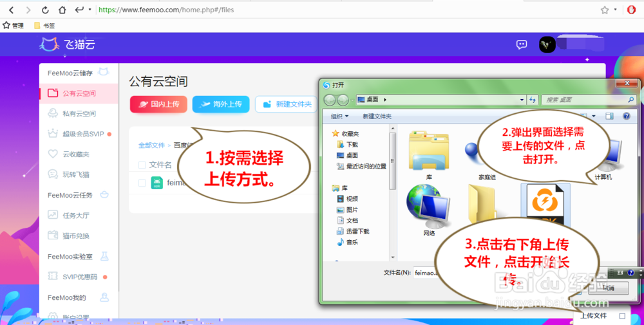
Task: Click the 网络 icon in file list
Action: pyautogui.click(x=429, y=207)
